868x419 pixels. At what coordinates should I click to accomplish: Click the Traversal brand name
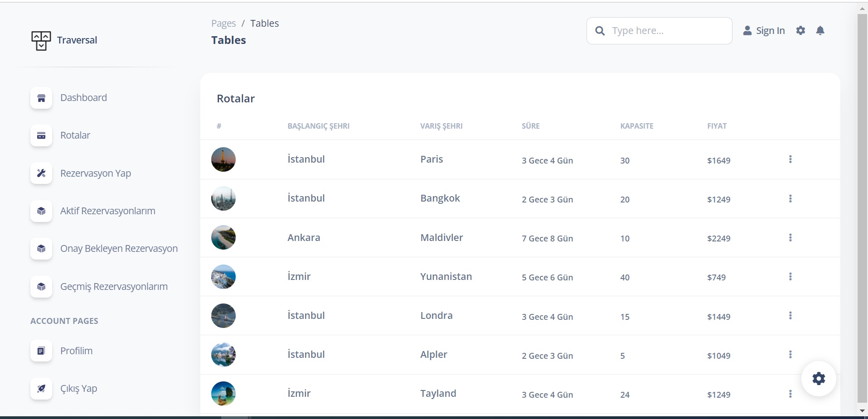coord(77,40)
